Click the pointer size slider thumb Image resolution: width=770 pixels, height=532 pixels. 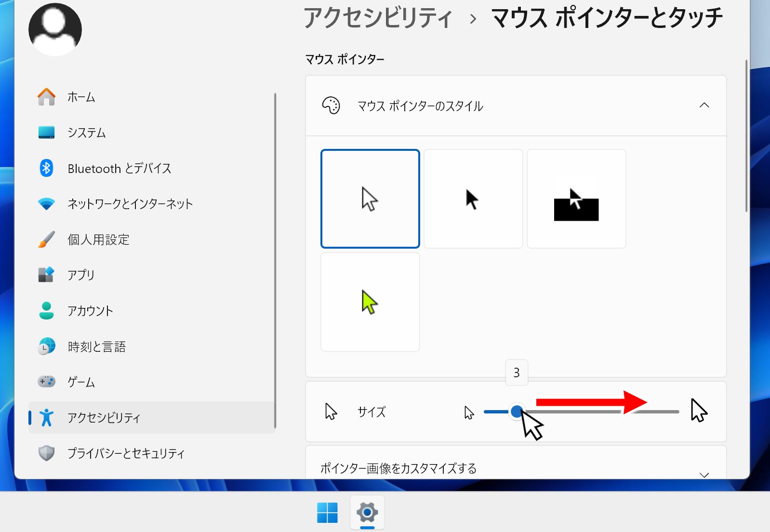coord(517,412)
